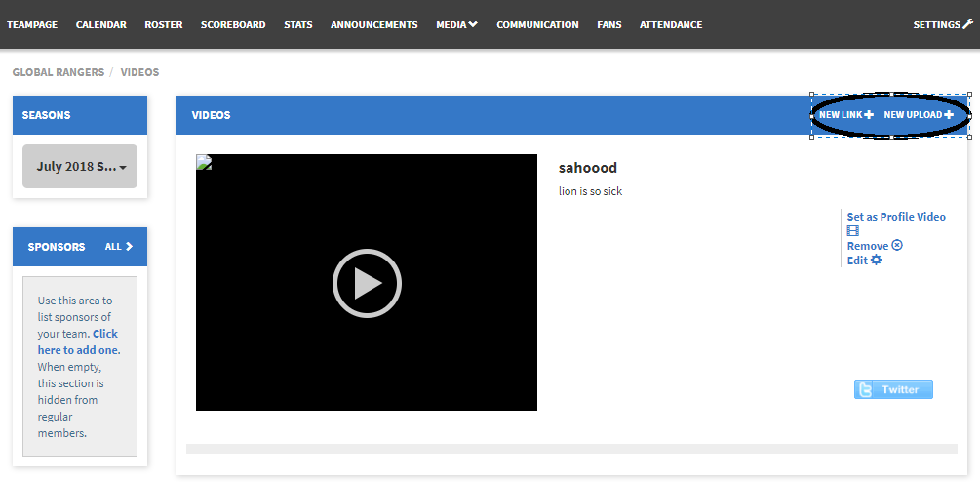This screenshot has width=980, height=482.
Task: Click the Settings wrench icon
Action: click(x=967, y=24)
